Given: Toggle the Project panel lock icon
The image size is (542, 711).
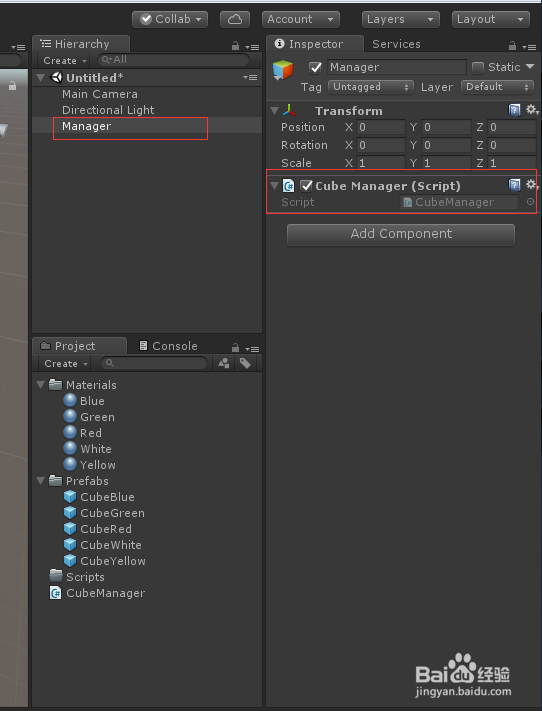Looking at the screenshot, I should coord(235,348).
